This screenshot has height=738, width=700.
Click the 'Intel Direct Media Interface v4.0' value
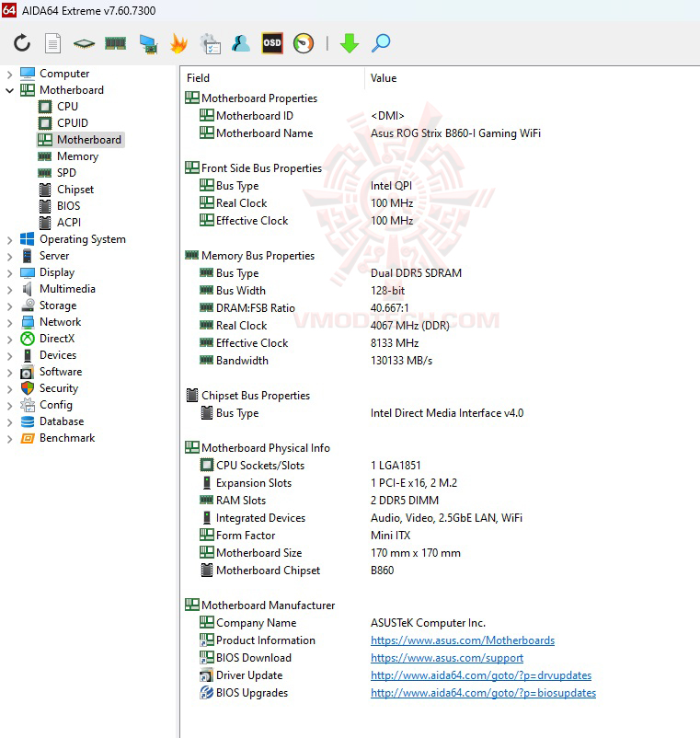click(447, 413)
